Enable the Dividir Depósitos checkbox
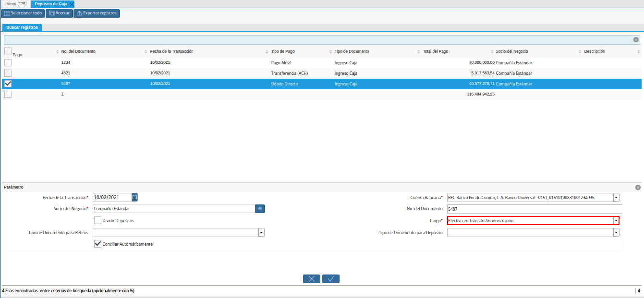Screen dimensions: 644x298 pyautogui.click(x=98, y=221)
